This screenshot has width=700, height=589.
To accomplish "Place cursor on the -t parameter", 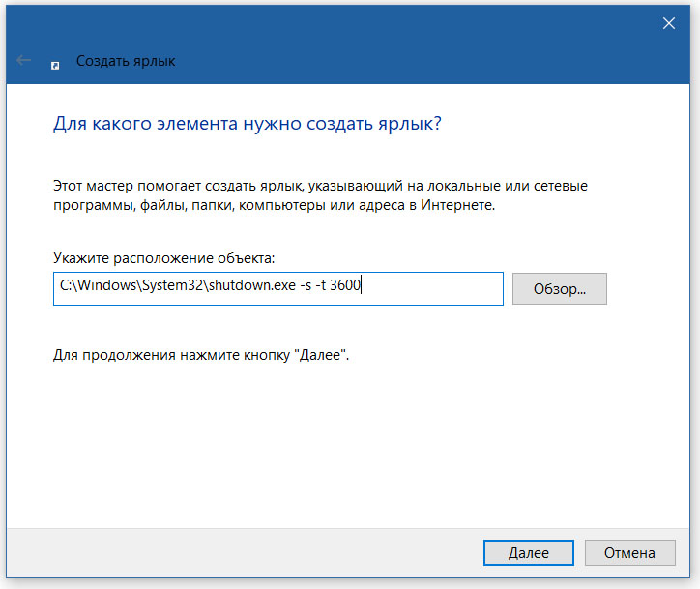I will click(x=321, y=285).
